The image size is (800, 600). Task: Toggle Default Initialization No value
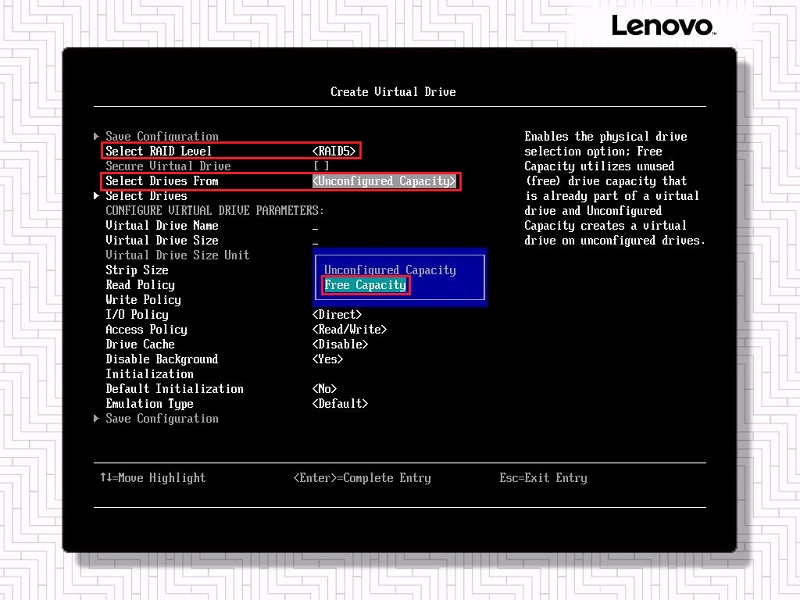click(324, 389)
